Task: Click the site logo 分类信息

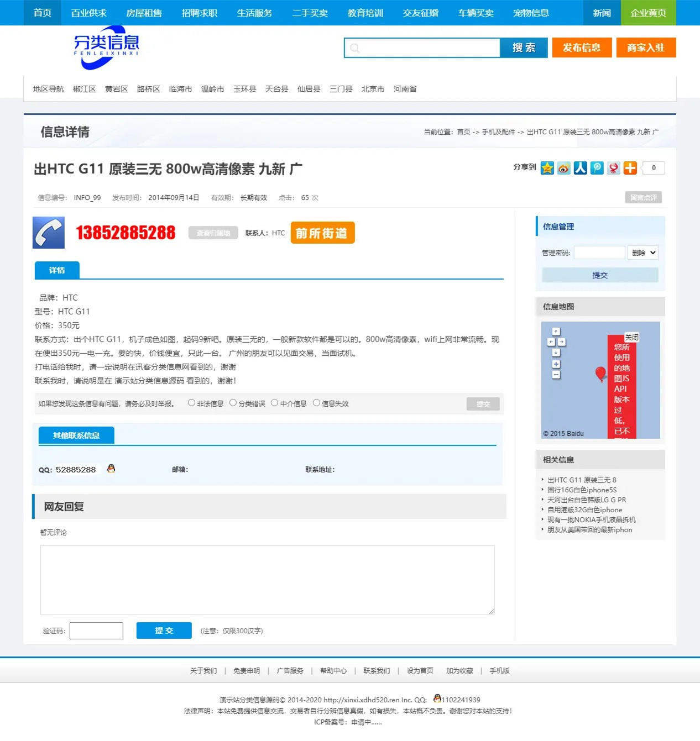Action: point(106,48)
